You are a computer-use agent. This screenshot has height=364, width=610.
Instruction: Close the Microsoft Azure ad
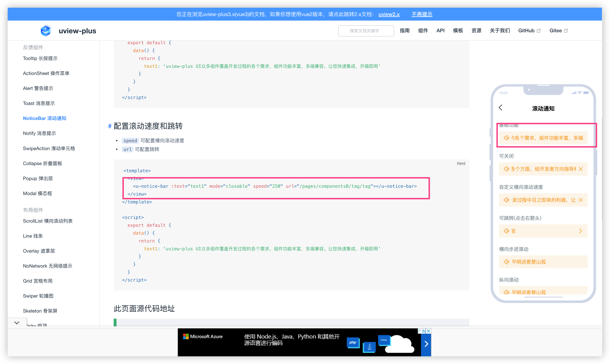tap(428, 331)
